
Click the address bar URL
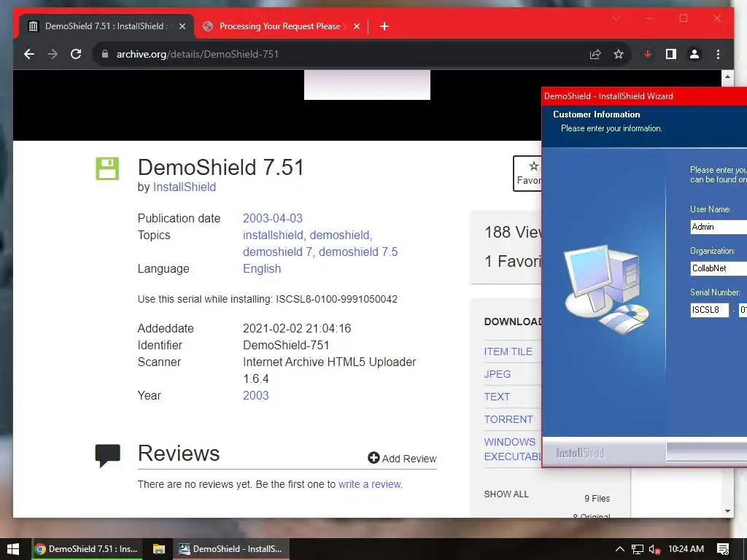pos(197,54)
